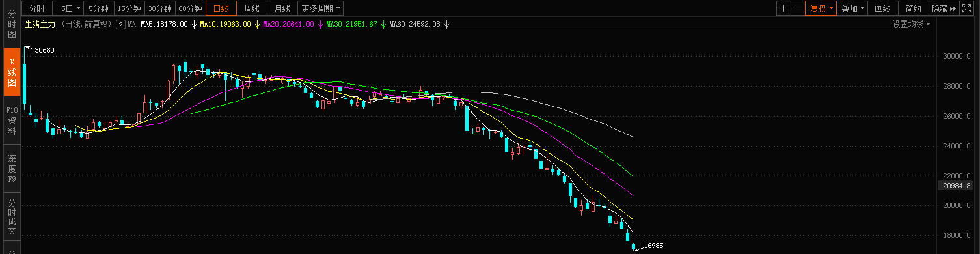The width and height of the screenshot is (980, 254).
Task: Click the yellow MA10:19063.00 indicator value
Action: 226,24
